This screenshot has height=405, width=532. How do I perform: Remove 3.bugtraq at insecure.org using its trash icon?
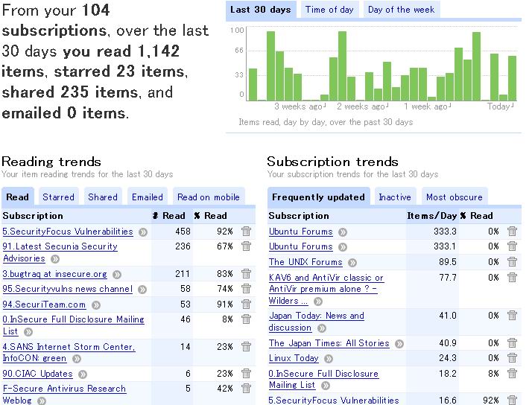coord(246,273)
